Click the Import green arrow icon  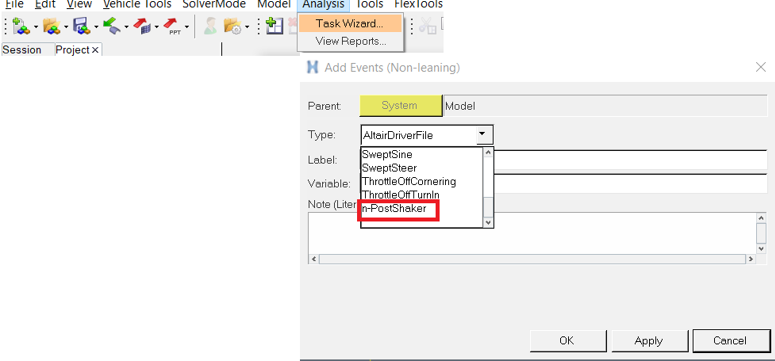point(112,26)
